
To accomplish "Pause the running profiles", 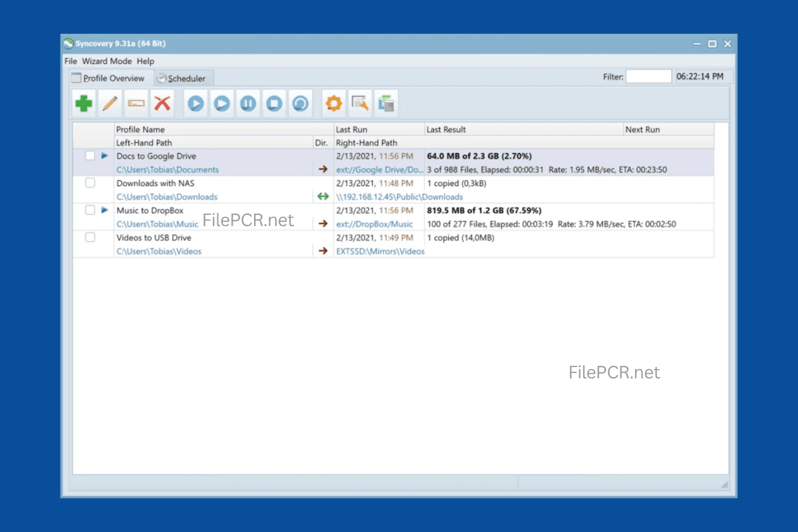I will click(248, 104).
